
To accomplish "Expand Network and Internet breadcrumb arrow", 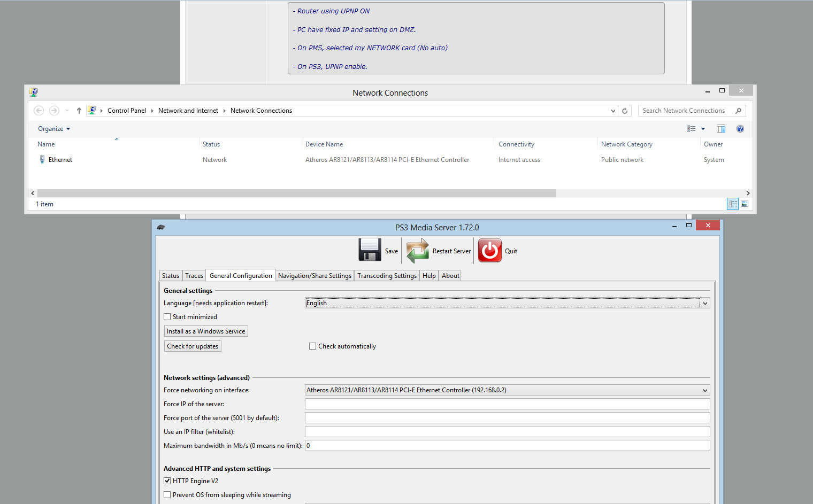I will [x=224, y=111].
